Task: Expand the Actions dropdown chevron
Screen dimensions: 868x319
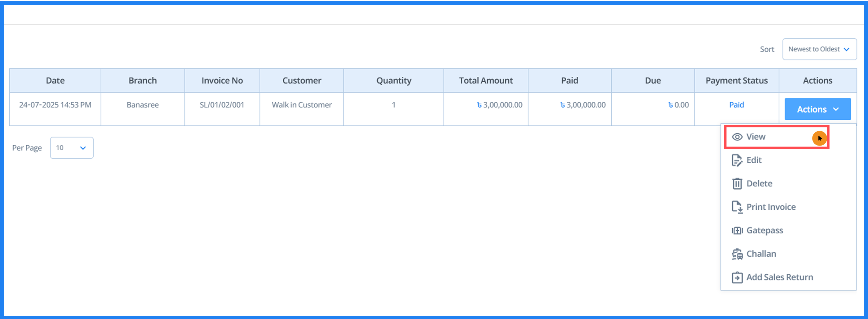Action: pyautogui.click(x=836, y=109)
